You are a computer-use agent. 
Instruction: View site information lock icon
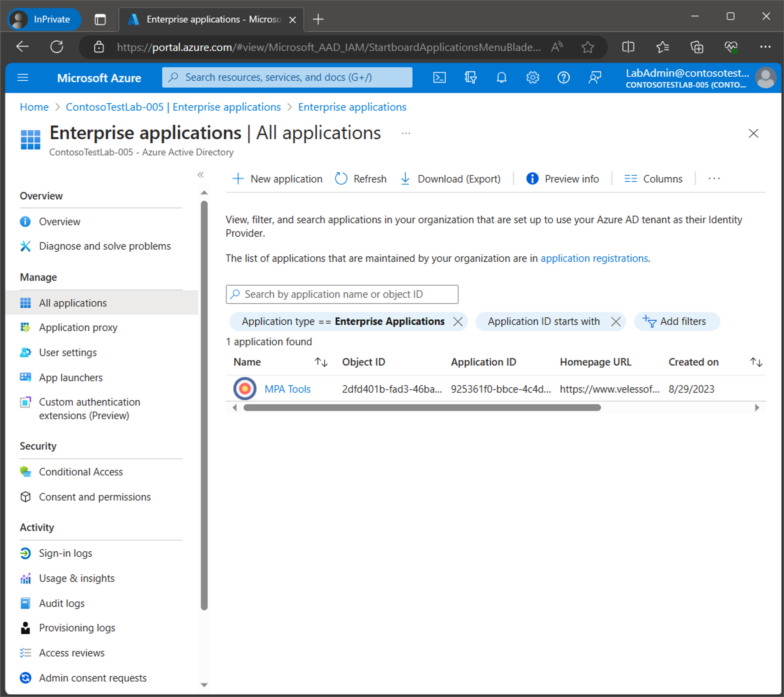99,47
